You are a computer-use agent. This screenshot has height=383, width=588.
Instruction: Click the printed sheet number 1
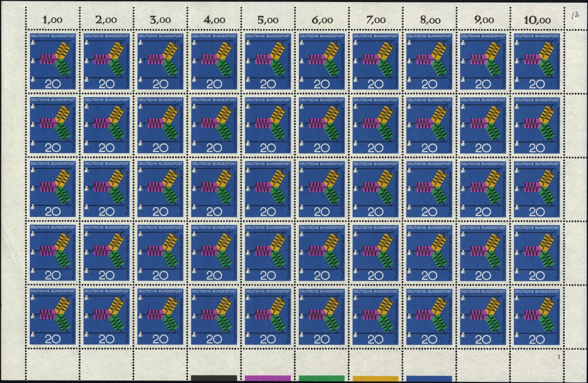pos(559,357)
